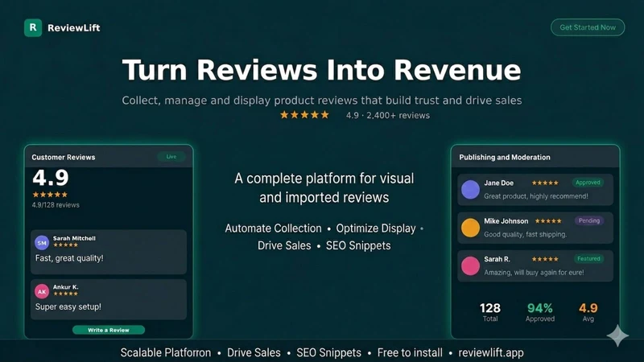Click 'Drive Sales' in the center feature list
This screenshot has height=362, width=644.
(x=284, y=245)
